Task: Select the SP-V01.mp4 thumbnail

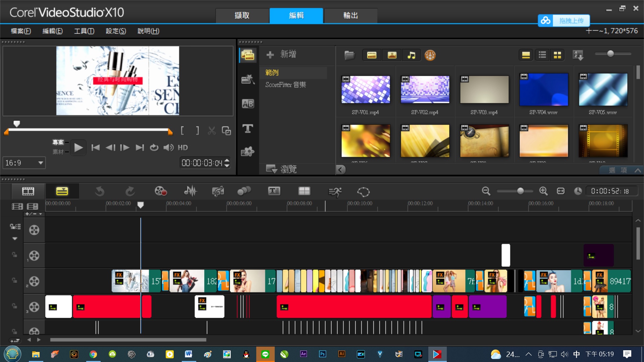Action: pos(366,89)
